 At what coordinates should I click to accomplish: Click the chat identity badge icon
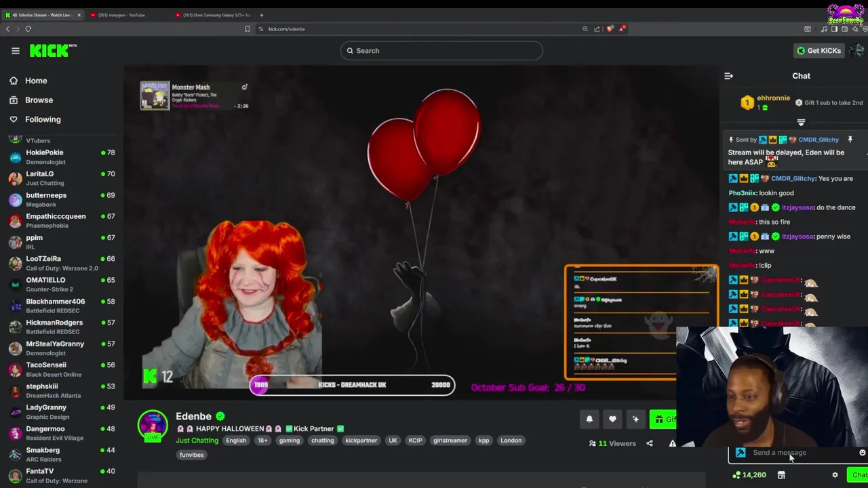(740, 453)
